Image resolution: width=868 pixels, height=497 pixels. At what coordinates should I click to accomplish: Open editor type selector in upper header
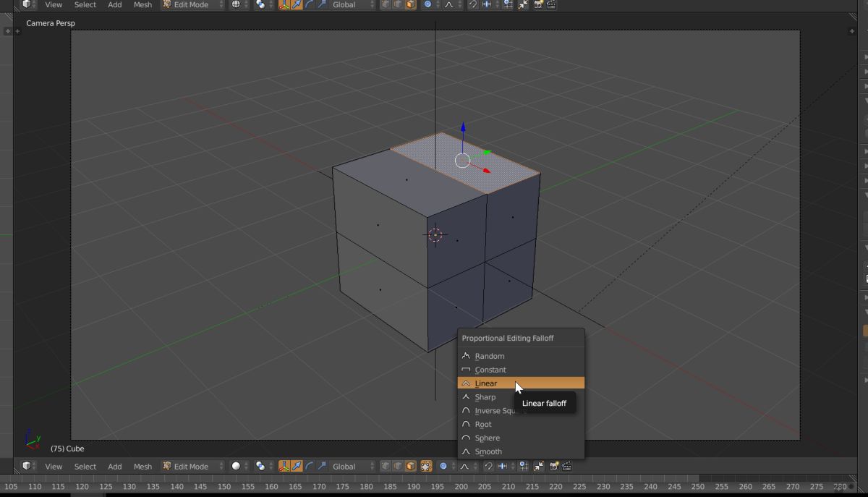coord(28,4)
